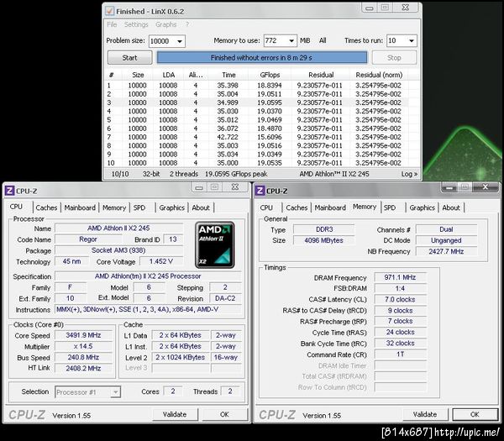The image size is (504, 441).
Task: Click the Level 2 cache 2 x 1024 KBytes value
Action: 181,358
